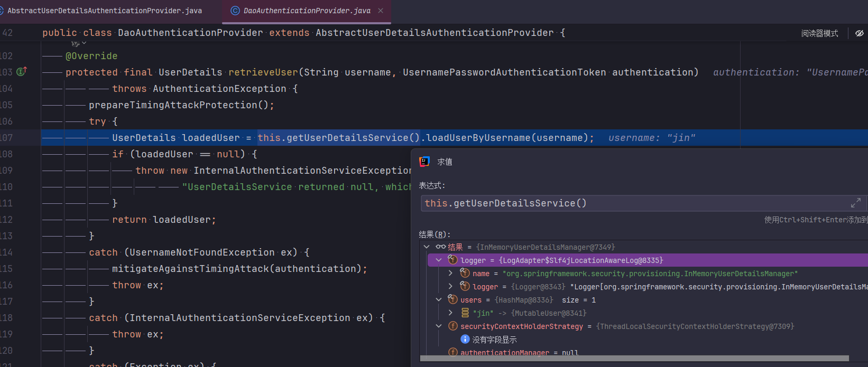Click the info icon beside 没有字段显示
This screenshot has width=868, height=367.
click(x=465, y=339)
